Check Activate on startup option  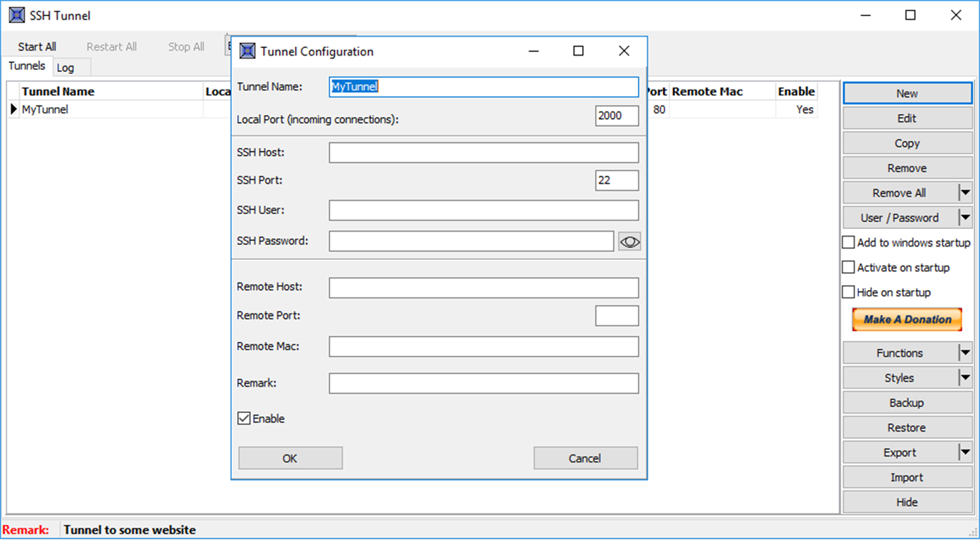(848, 268)
